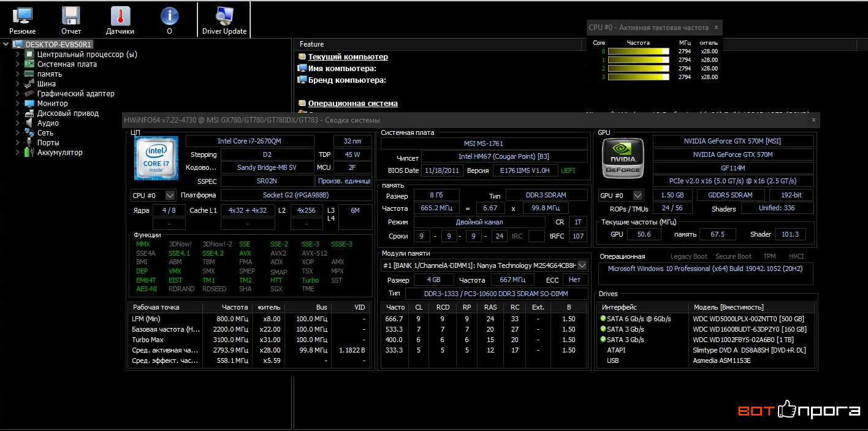Click the icon beside Текущий компьютер
This screenshot has height=431, width=868.
click(x=302, y=57)
